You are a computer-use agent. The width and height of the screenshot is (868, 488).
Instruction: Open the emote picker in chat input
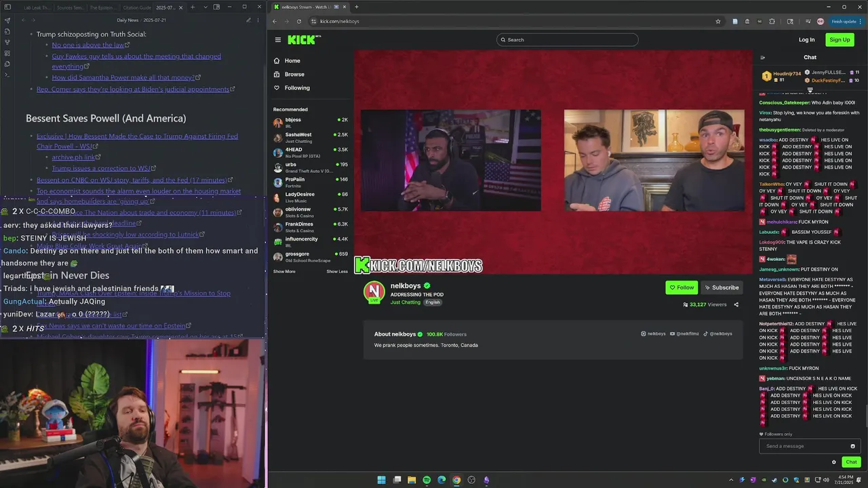(x=853, y=446)
